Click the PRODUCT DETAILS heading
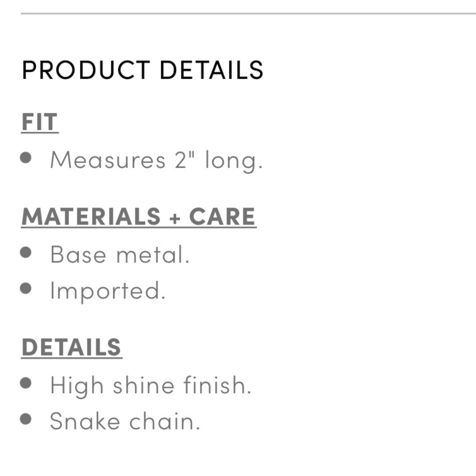The width and height of the screenshot is (476, 476). point(142,70)
